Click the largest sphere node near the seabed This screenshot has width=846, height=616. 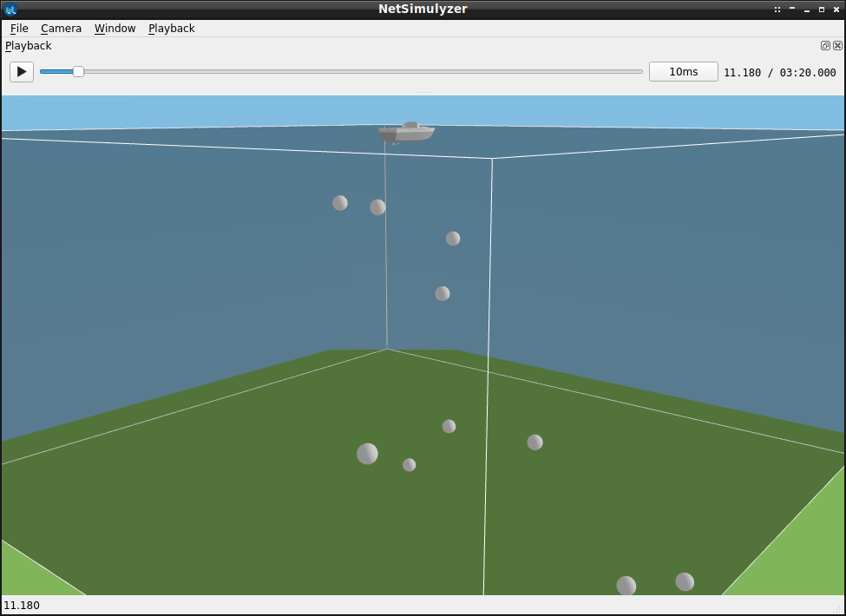367,454
